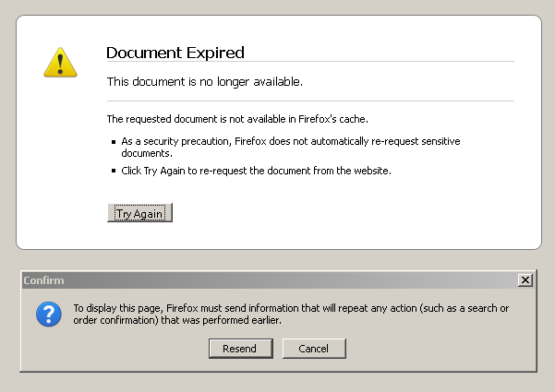Viewport: 555px width, 392px height.
Task: Cancel the resend confirmation
Action: 313,348
